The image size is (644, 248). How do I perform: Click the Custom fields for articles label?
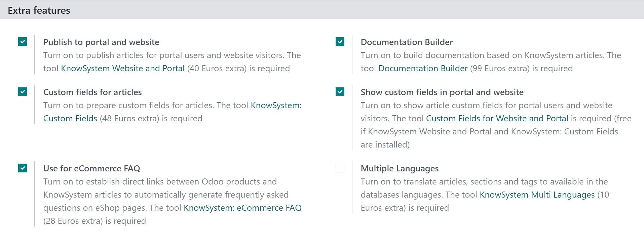coord(92,92)
